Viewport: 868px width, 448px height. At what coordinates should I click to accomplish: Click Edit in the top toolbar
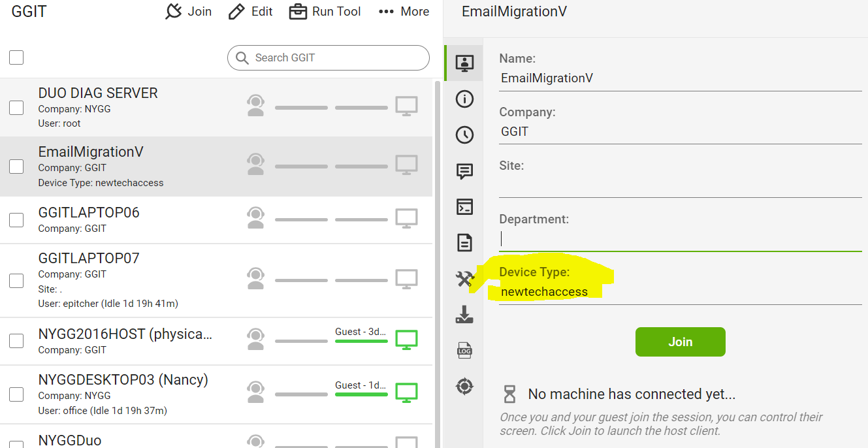251,12
